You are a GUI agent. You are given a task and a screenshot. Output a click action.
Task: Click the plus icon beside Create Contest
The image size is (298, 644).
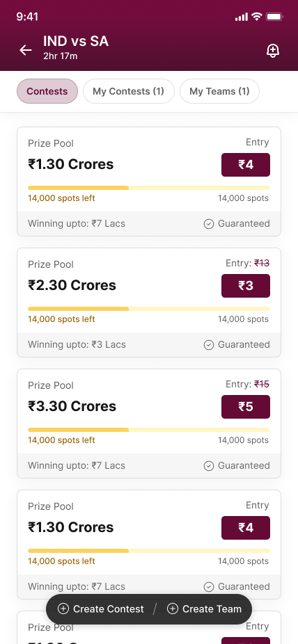(x=63, y=609)
